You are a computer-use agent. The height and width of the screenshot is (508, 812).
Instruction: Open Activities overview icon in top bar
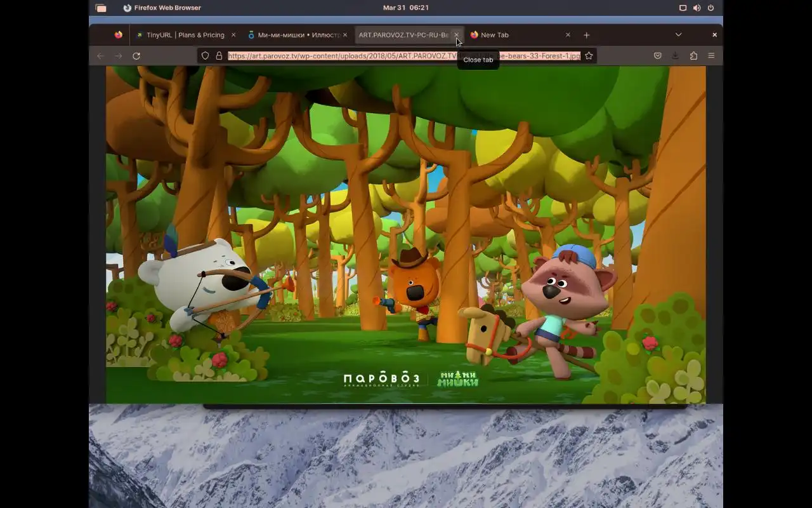pos(101,8)
